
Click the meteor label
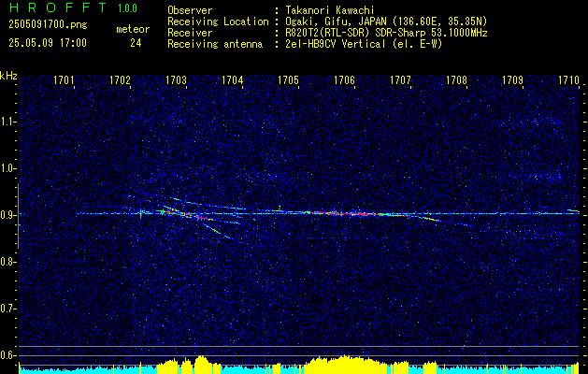133,29
